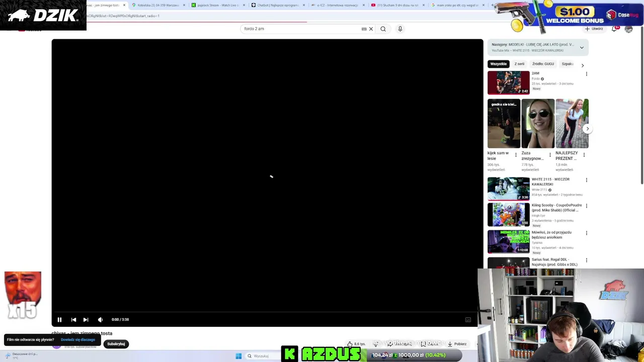Click the video progress bar

[x=267, y=312]
